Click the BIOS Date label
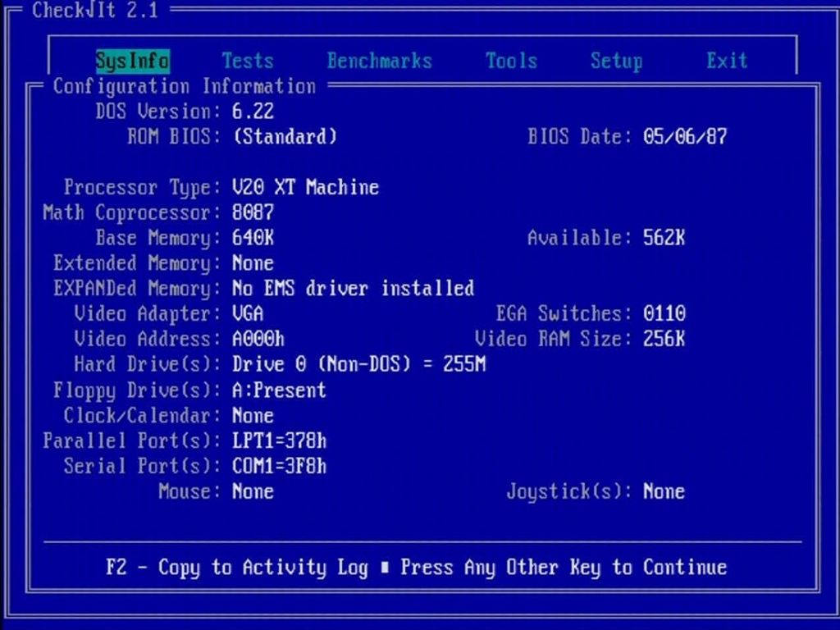 click(580, 137)
